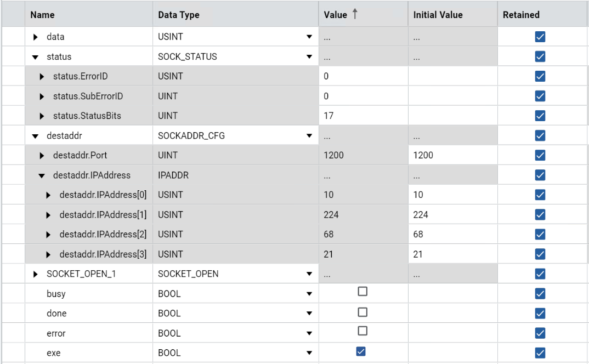Click the Retained column header
The width and height of the screenshot is (589, 364).
pyautogui.click(x=521, y=15)
